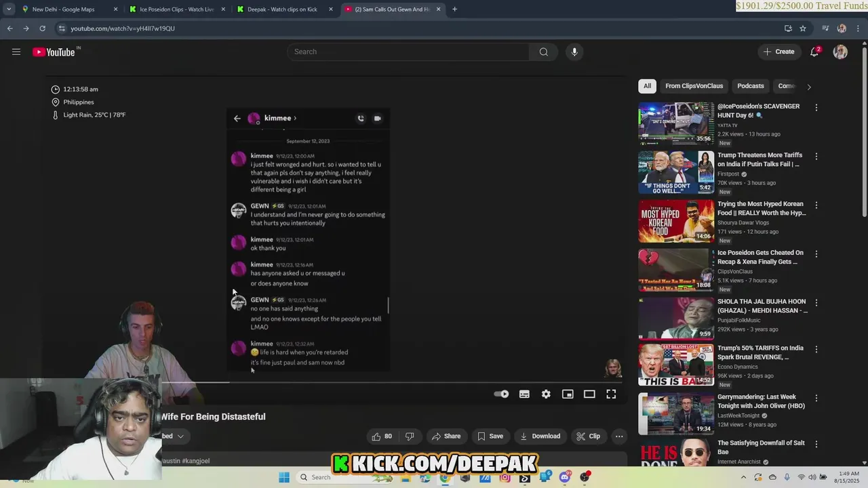Screen dimensions: 868x488
Task: Open options for SCAVENGER HUNT Day 6 video
Action: pos(816,108)
